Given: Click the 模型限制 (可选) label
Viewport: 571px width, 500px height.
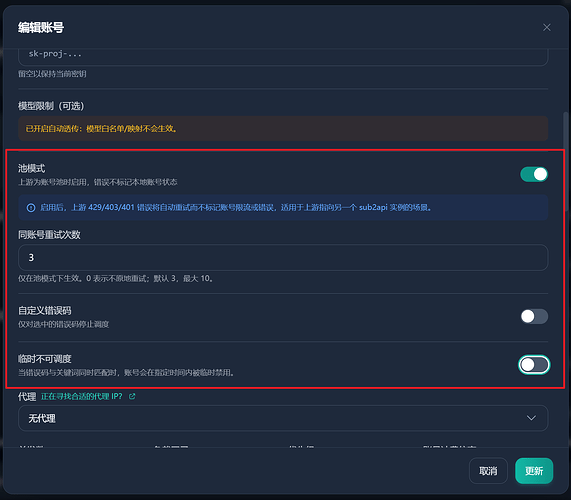Looking at the screenshot, I should (51, 106).
